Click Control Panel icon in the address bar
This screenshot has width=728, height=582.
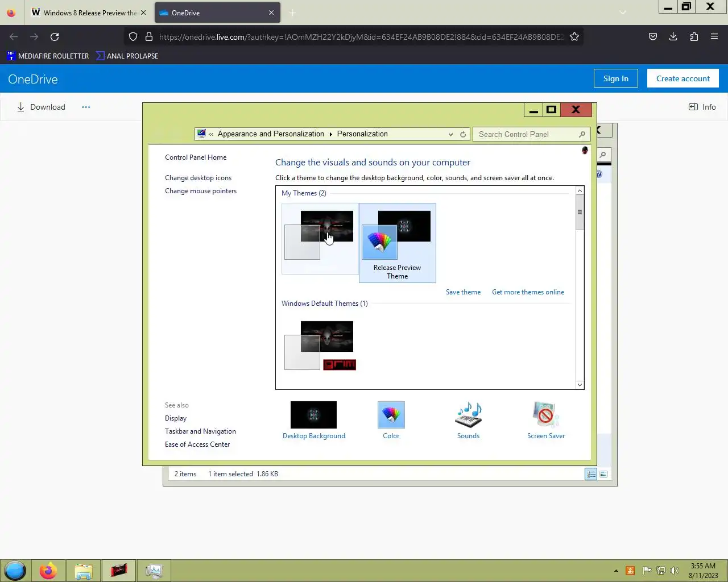[x=201, y=134]
